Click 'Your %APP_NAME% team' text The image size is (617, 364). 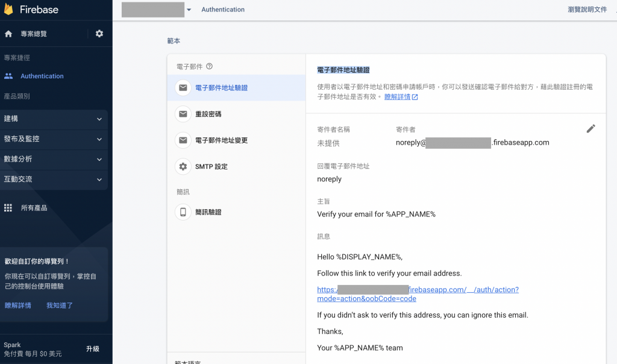point(360,348)
